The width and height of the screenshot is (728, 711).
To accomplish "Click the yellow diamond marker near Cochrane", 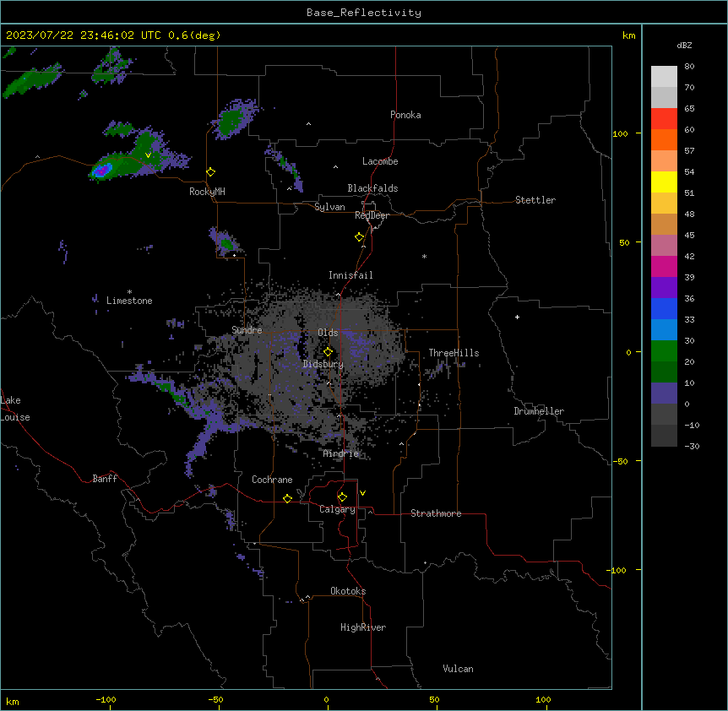I will 288,498.
